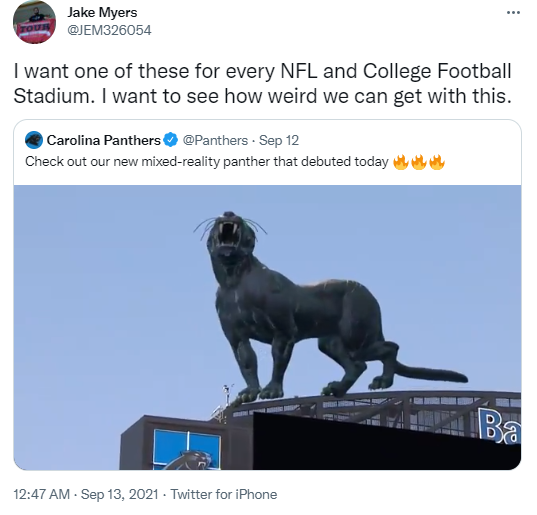Play the roaring panther video
This screenshot has height=515, width=537.
[267, 327]
